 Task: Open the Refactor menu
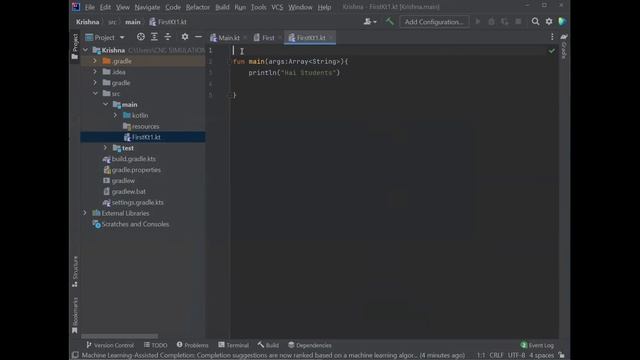click(x=198, y=7)
